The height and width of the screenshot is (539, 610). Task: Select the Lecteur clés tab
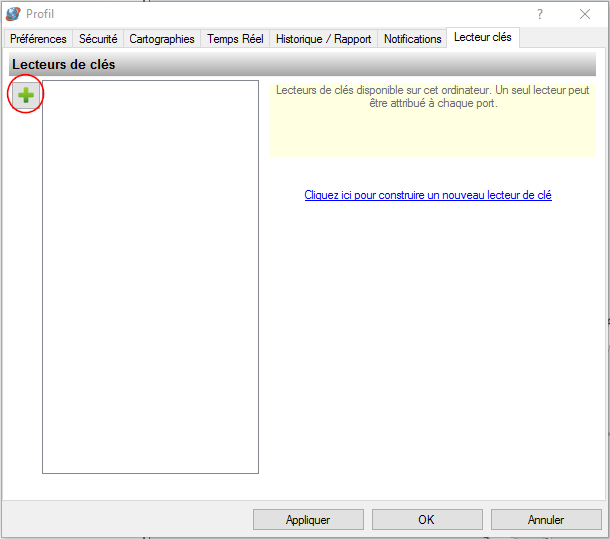click(482, 38)
